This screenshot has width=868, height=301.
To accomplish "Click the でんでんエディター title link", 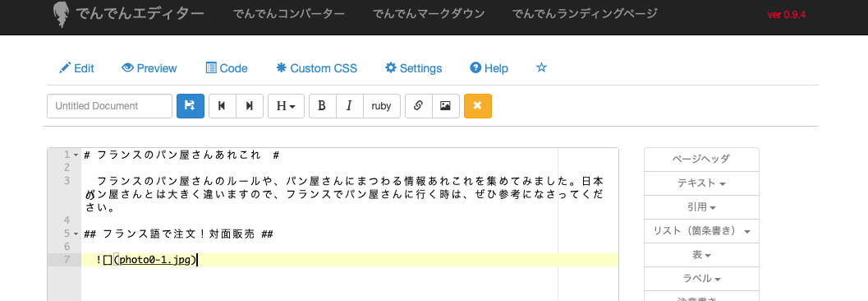I will tap(140, 14).
